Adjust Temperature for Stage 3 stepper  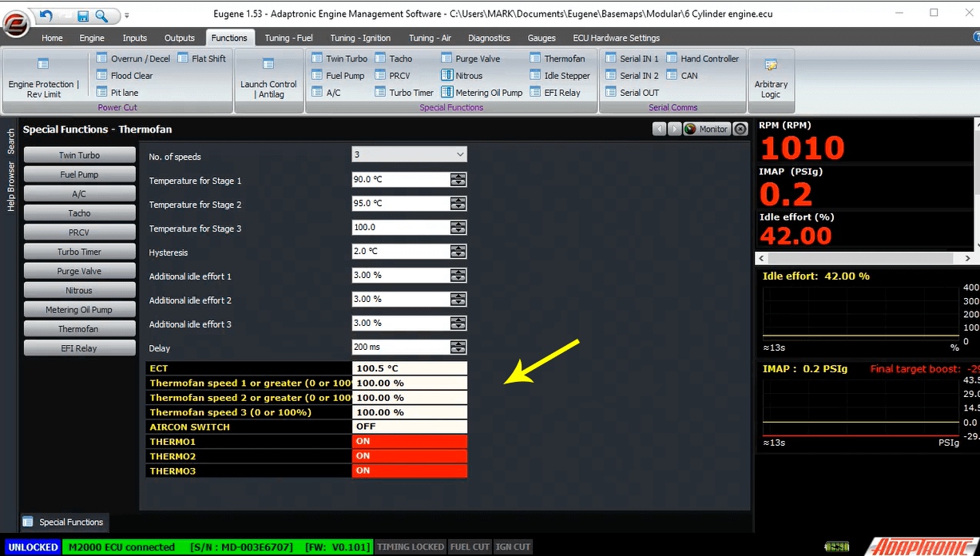pyautogui.click(x=458, y=228)
